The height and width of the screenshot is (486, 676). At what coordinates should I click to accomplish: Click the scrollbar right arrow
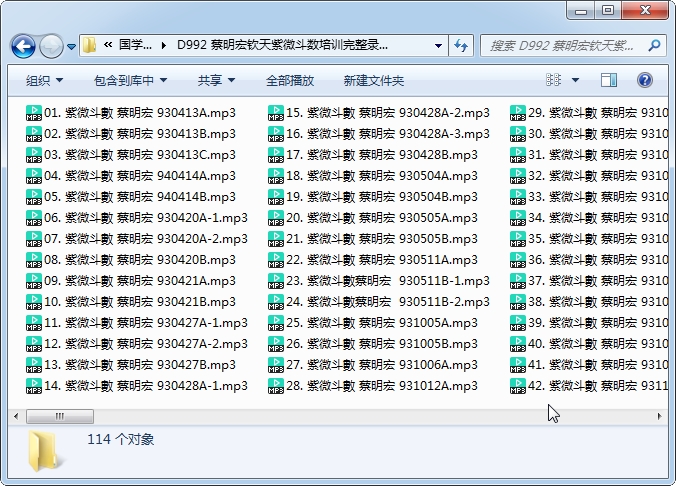(x=659, y=417)
